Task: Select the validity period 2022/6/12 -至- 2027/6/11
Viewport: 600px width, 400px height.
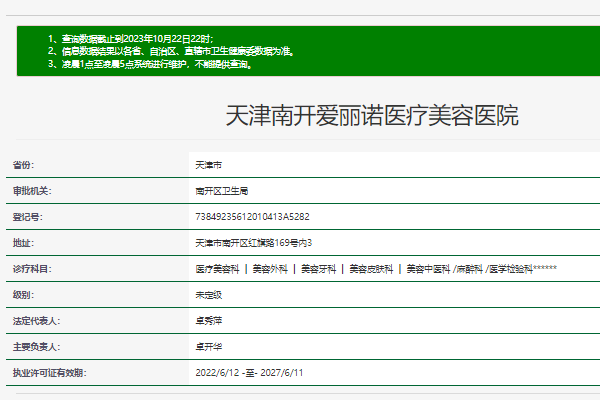Action: 249,373
